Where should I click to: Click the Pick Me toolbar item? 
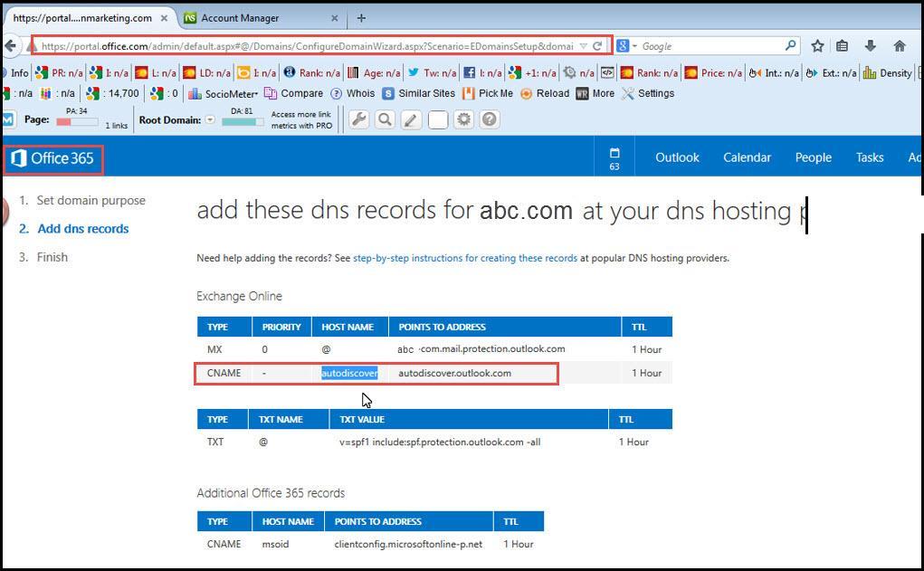488,93
